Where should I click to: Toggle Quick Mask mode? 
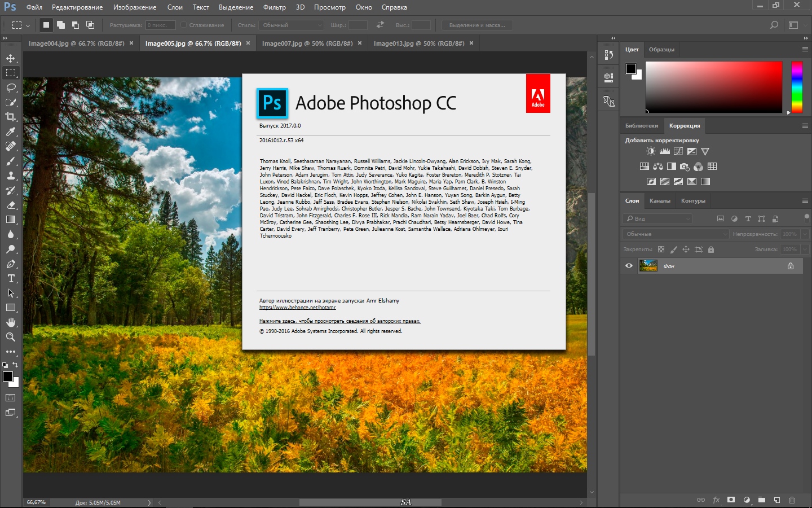coord(11,398)
